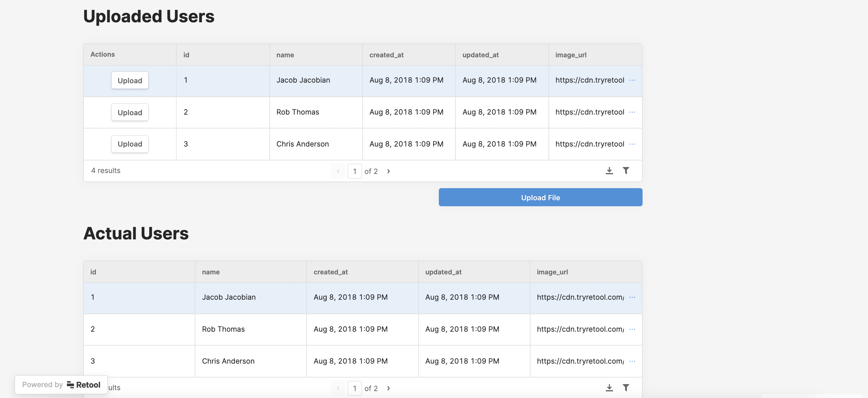Sort Uploaded Users by id column header
This screenshot has width=868, height=398.
(223, 55)
